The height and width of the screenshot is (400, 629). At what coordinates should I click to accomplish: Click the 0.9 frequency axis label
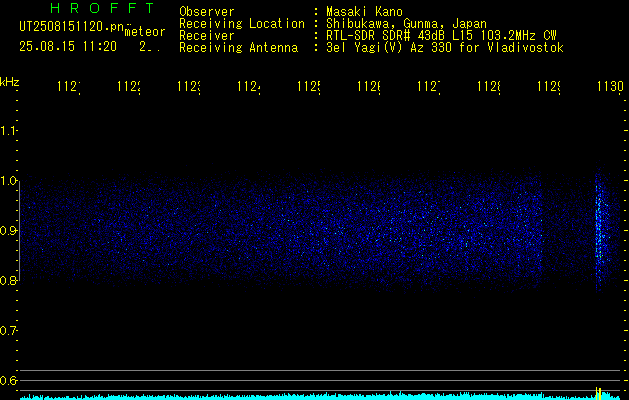8,230
